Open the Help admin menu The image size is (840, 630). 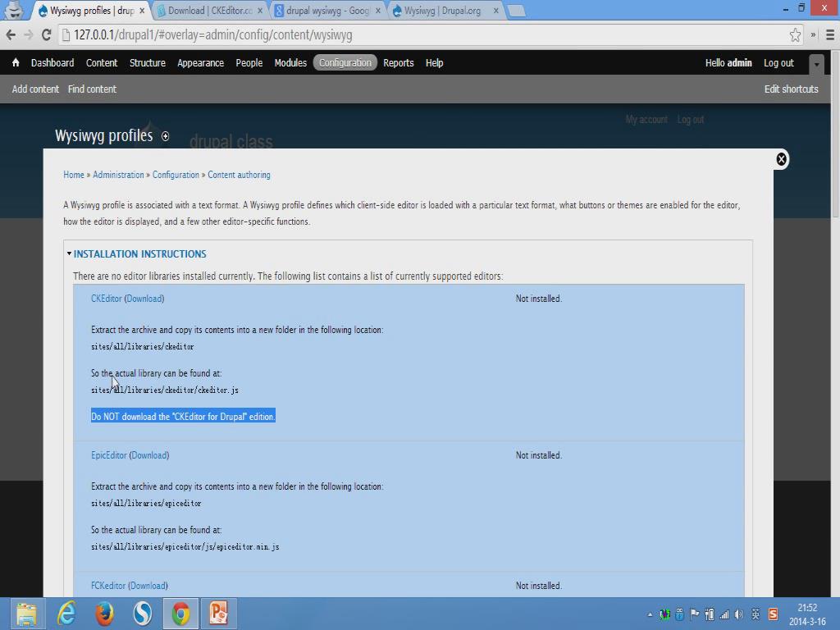pyautogui.click(x=435, y=62)
